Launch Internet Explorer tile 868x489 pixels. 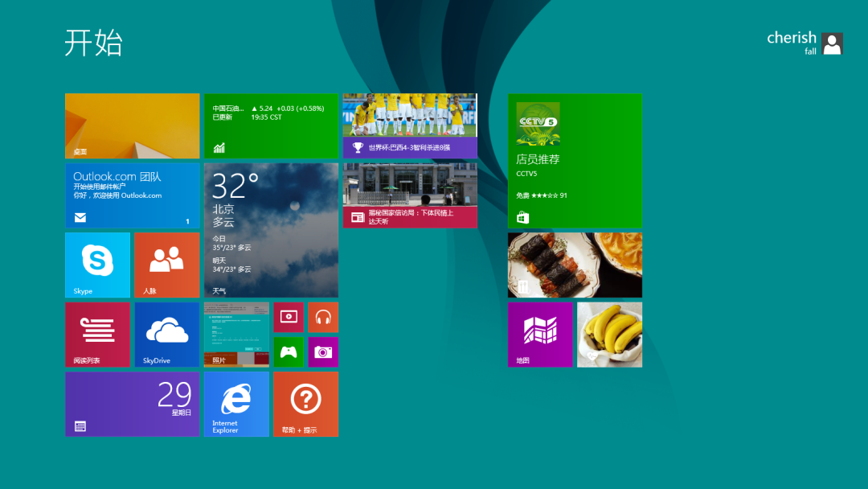236,405
